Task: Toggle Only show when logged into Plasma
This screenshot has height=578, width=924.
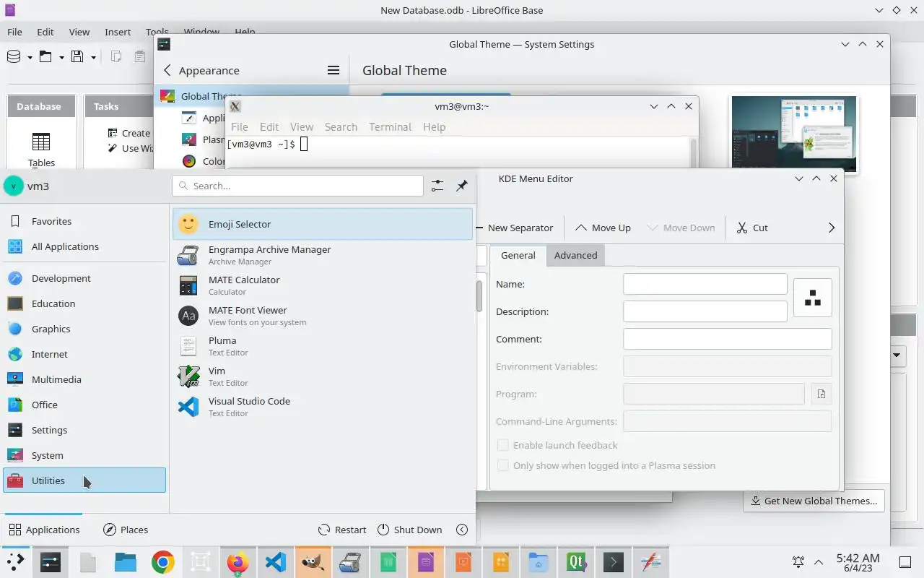Action: coord(503,465)
